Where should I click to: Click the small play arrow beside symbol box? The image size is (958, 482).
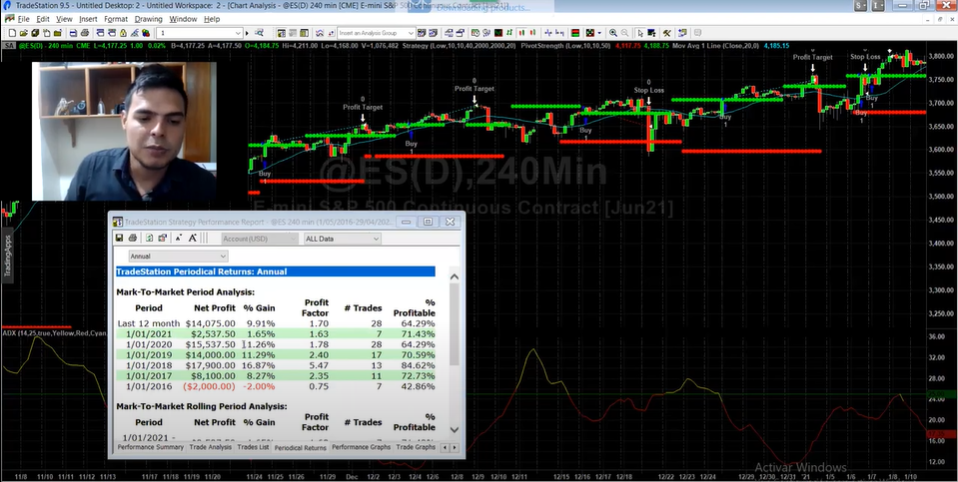(x=247, y=33)
